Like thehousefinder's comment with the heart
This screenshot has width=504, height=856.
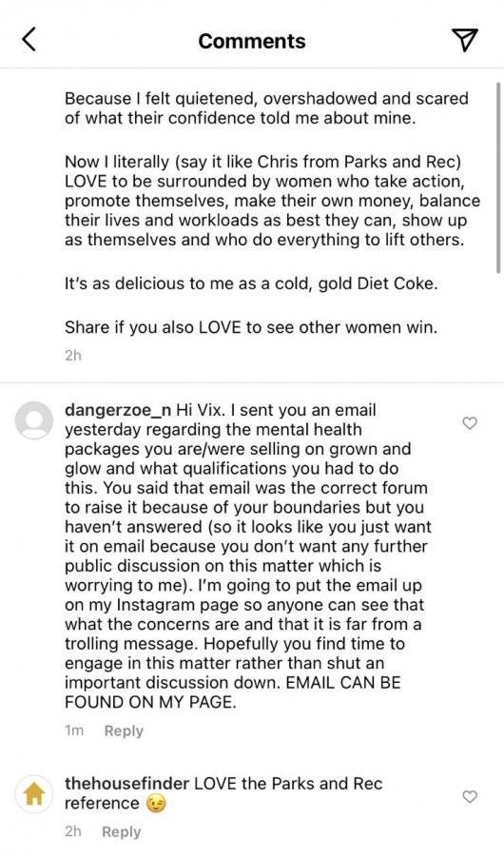[x=470, y=797]
